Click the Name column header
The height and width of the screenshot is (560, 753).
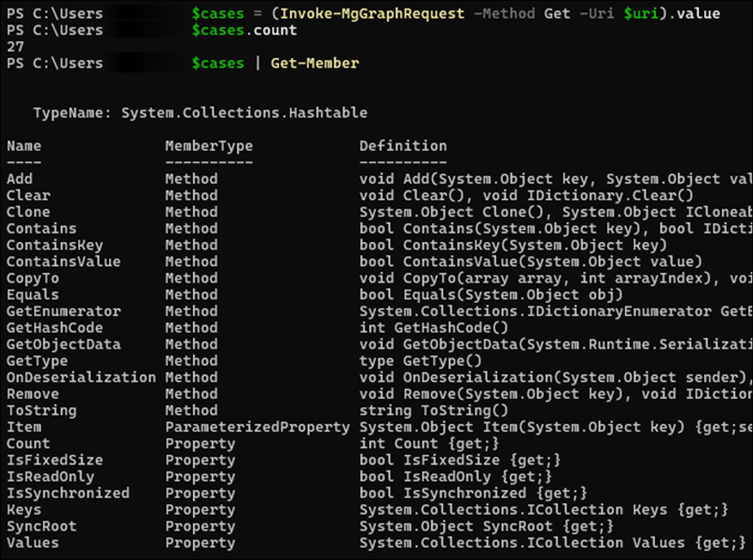pos(24,146)
